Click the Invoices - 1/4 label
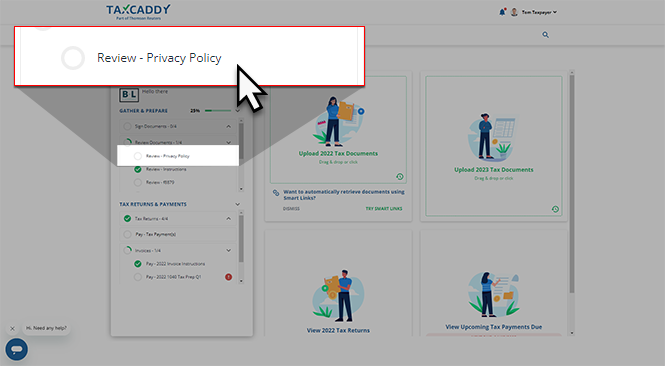 point(148,251)
